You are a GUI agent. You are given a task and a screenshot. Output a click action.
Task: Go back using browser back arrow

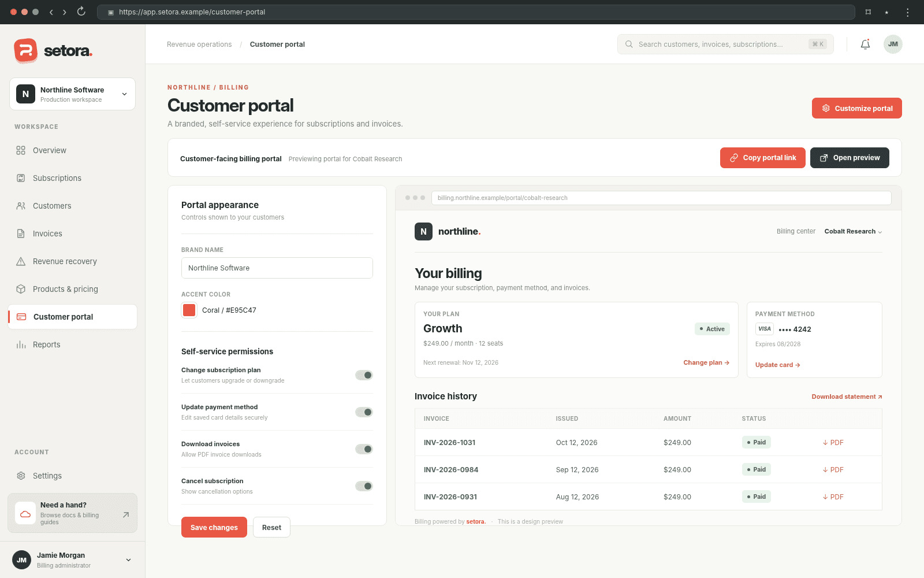coord(51,12)
